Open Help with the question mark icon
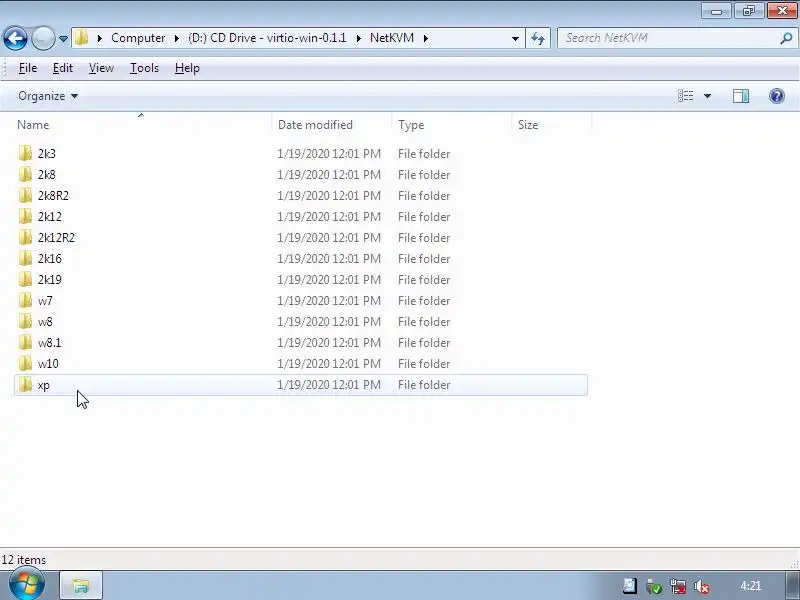800x600 pixels. point(777,96)
